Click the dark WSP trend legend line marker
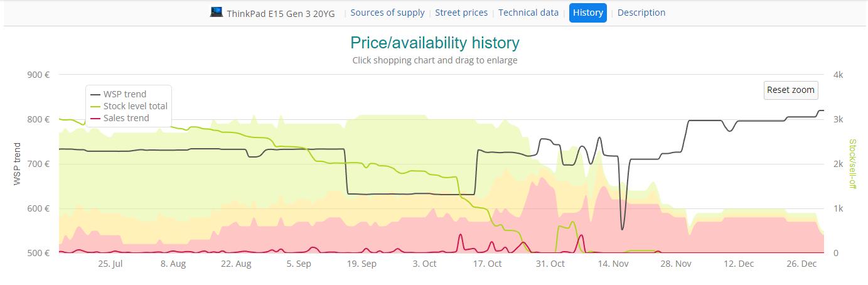Viewport: 868px width, 285px height. click(96, 95)
